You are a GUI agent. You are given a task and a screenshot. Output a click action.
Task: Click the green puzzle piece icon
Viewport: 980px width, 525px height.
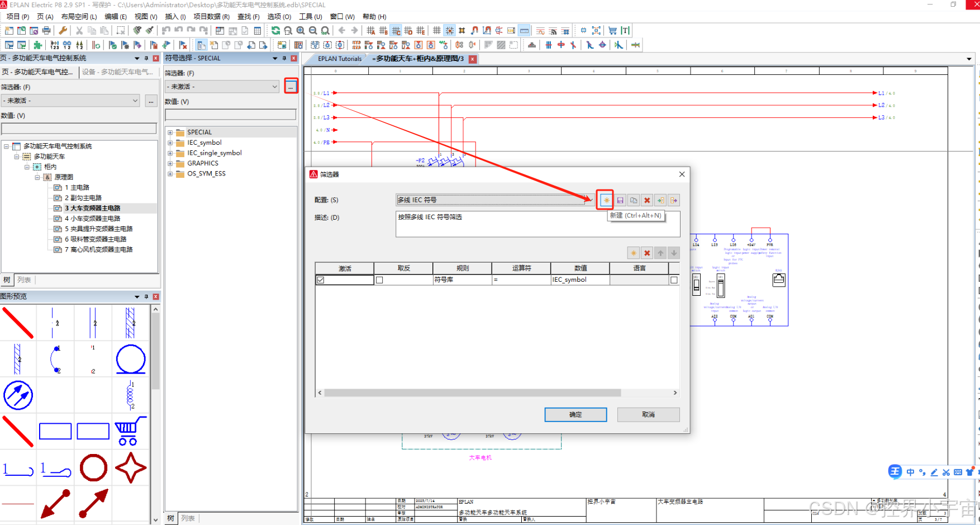click(37, 45)
